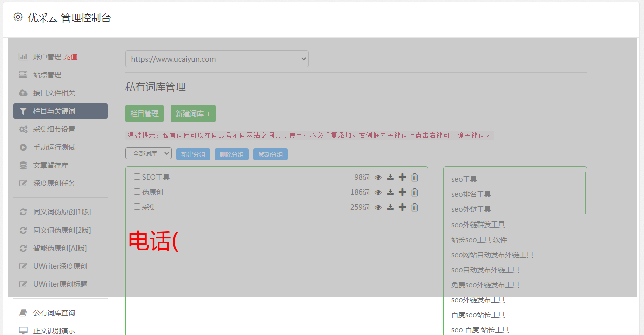Image resolution: width=644 pixels, height=335 pixels.
Task: Open the 全部词库 group dropdown
Action: click(x=149, y=154)
